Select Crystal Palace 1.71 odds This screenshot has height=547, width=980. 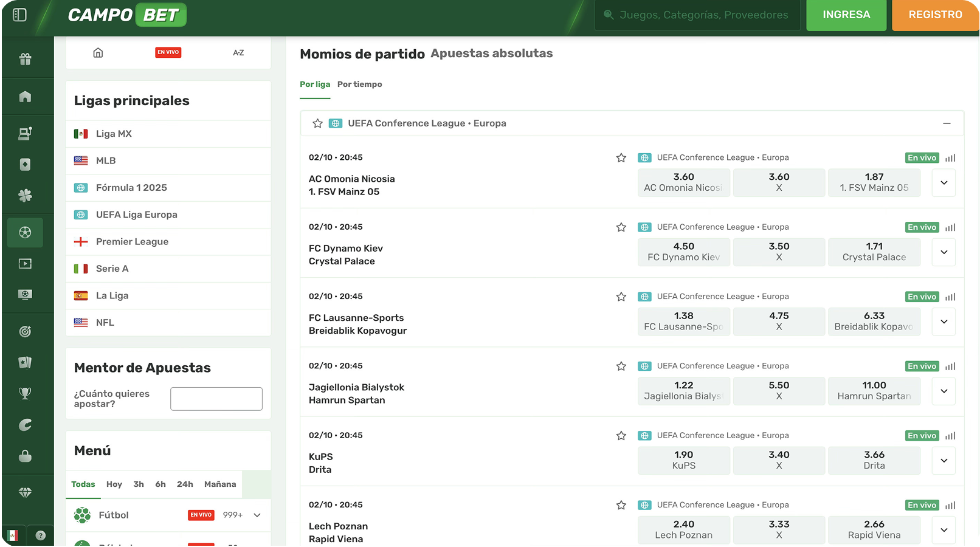pos(874,252)
